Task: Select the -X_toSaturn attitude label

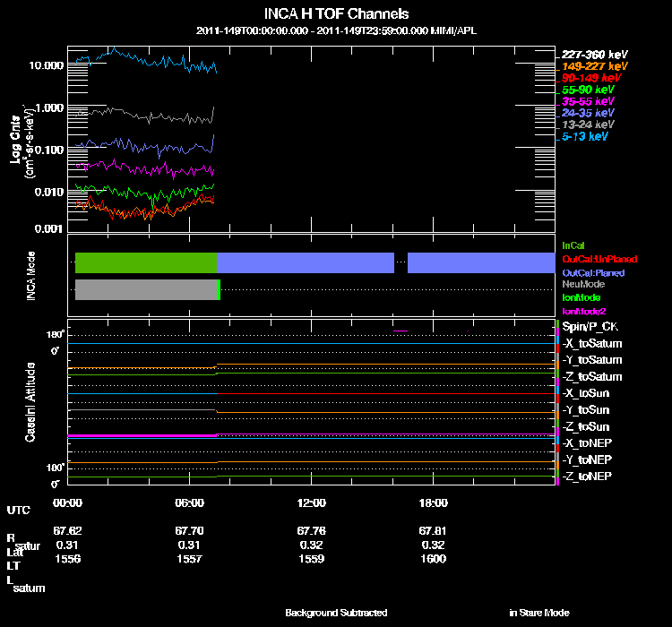Action: 592,343
